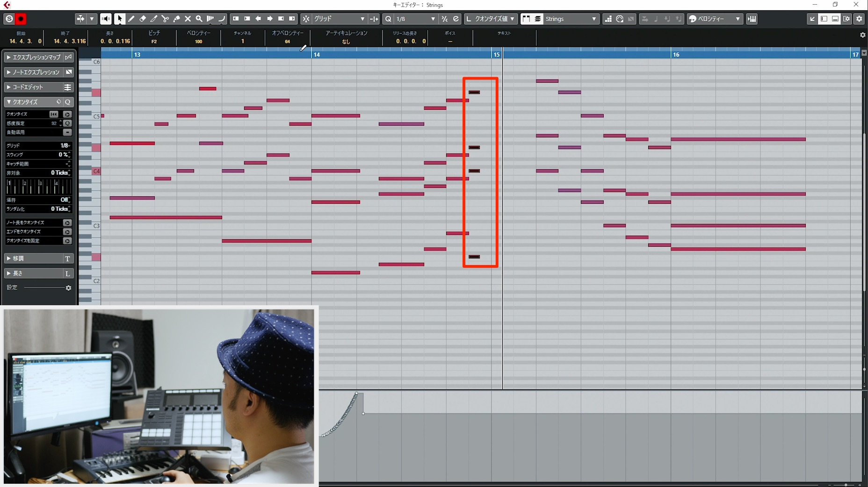The height and width of the screenshot is (487, 868).
Task: Click the Reset Quantize e icon
Action: (x=456, y=19)
